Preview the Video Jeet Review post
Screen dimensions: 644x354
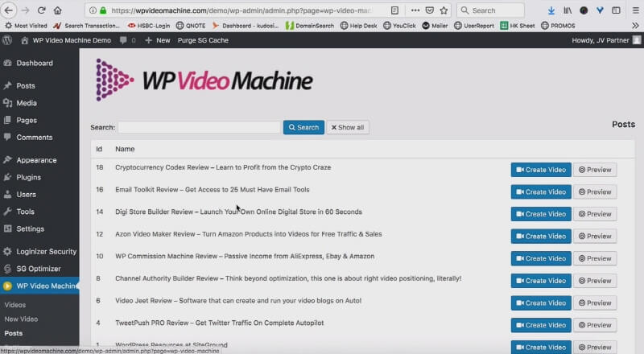pyautogui.click(x=595, y=303)
